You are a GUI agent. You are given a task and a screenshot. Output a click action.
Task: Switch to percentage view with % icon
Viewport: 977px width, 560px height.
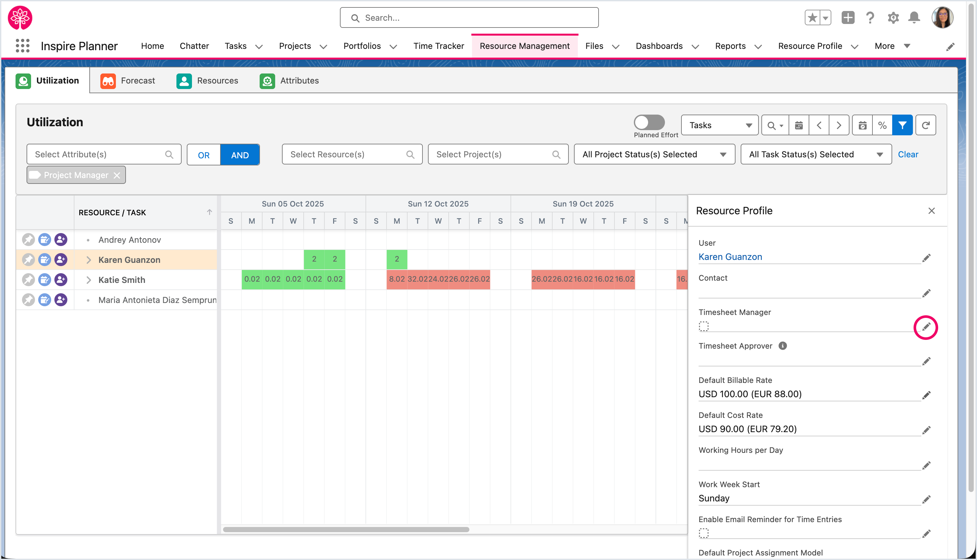pyautogui.click(x=882, y=125)
